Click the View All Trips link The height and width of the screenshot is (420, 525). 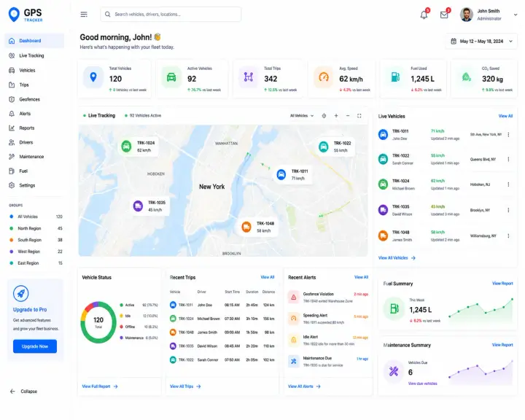[185, 386]
